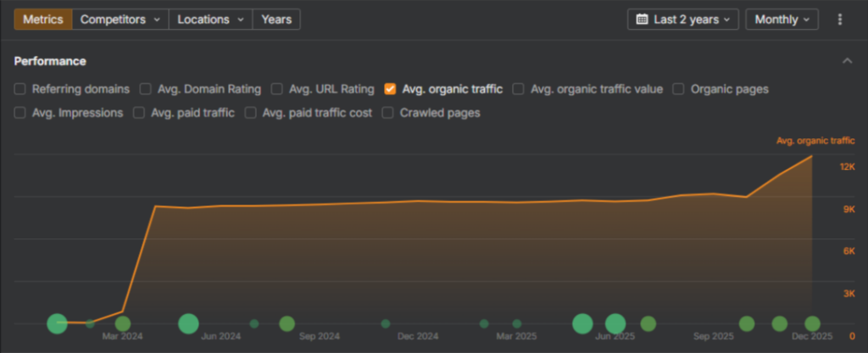
Task: Tick the Crawled pages checkbox
Action: [388, 112]
